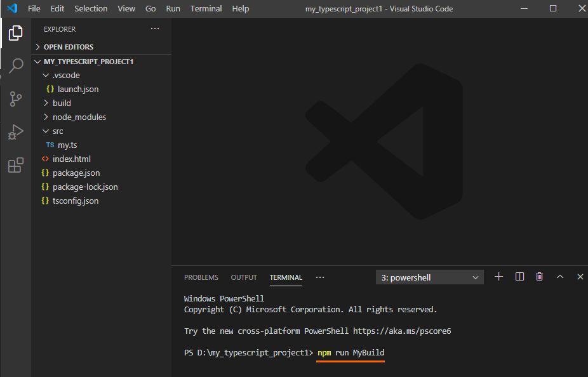Expand the Open Editors section
588x377 pixels.
click(68, 47)
